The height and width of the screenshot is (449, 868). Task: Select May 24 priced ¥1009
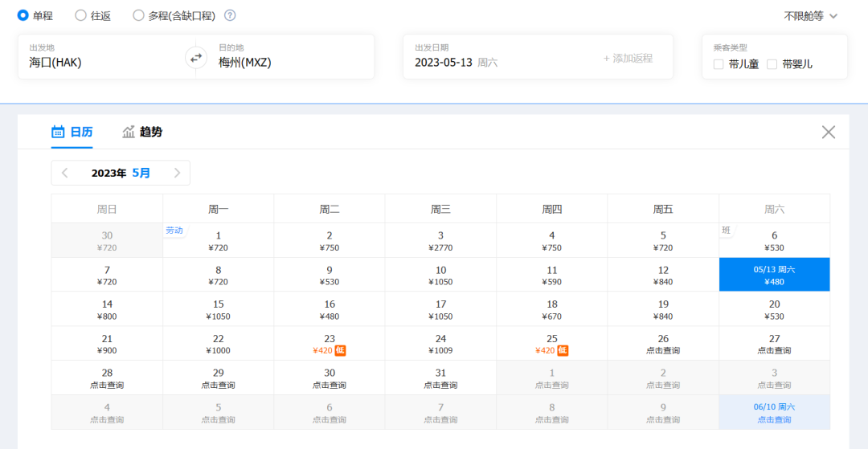[x=440, y=344]
